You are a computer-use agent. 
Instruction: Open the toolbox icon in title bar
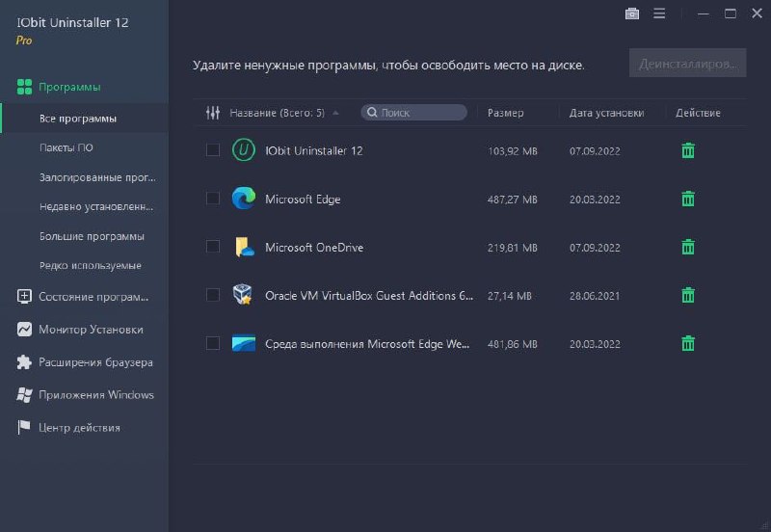(x=632, y=13)
